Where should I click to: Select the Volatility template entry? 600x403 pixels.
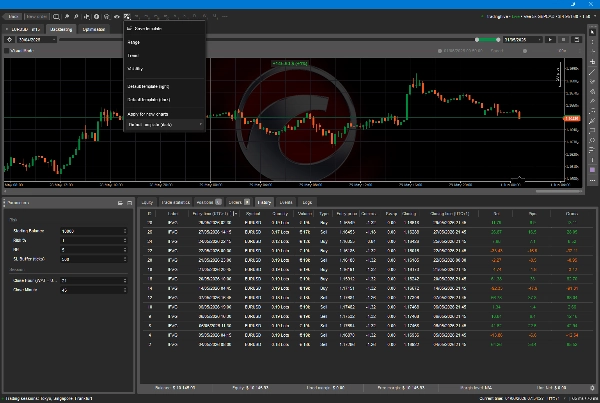point(164,69)
